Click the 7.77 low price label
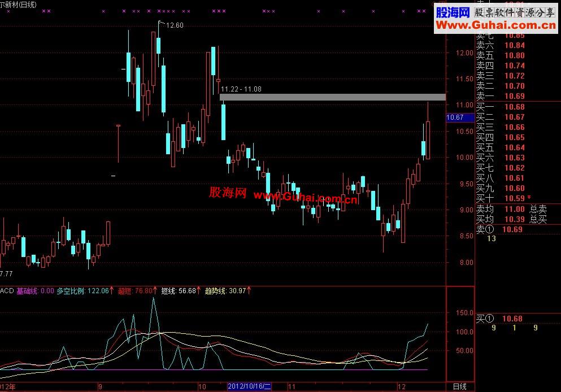This screenshot has width=561, height=392. [x=6, y=273]
